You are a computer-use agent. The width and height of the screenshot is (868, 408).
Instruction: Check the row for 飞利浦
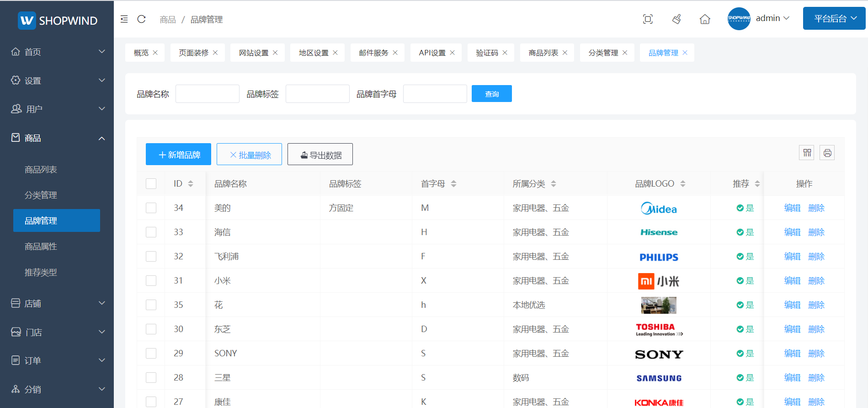151,256
